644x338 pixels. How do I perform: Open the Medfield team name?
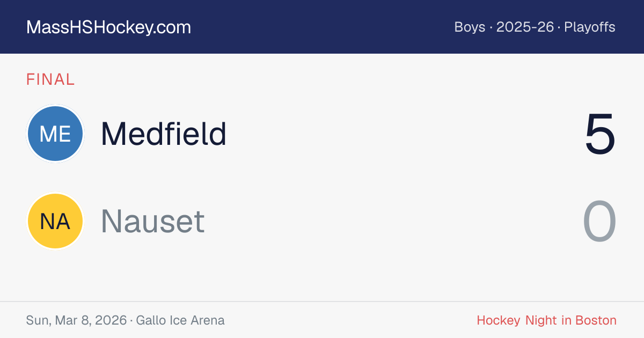[164, 134]
